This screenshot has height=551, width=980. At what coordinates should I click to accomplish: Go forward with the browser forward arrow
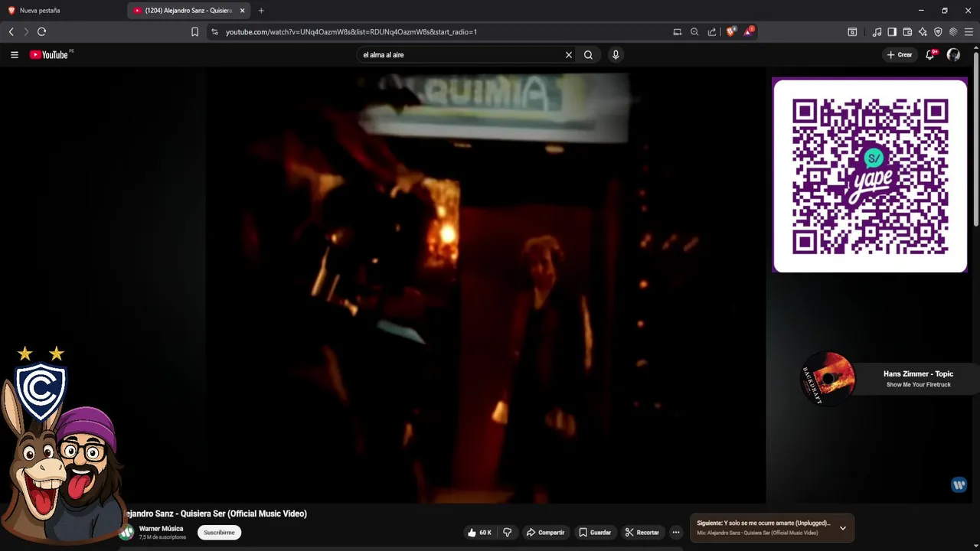(x=26, y=32)
